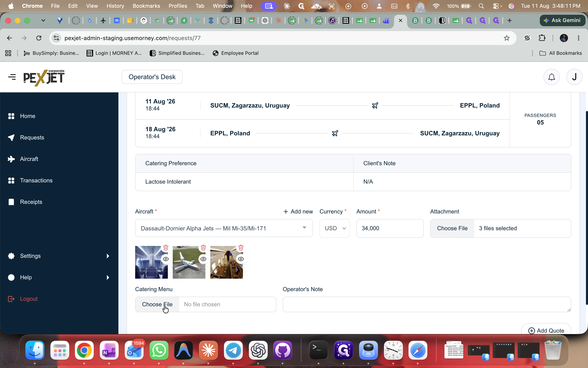Expand the Help submenu arrow
Image resolution: width=588 pixels, height=368 pixels.
[108, 277]
